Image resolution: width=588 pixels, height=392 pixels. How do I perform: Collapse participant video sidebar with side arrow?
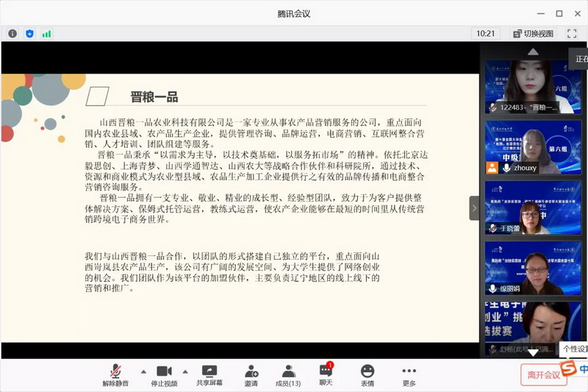pyautogui.click(x=474, y=208)
